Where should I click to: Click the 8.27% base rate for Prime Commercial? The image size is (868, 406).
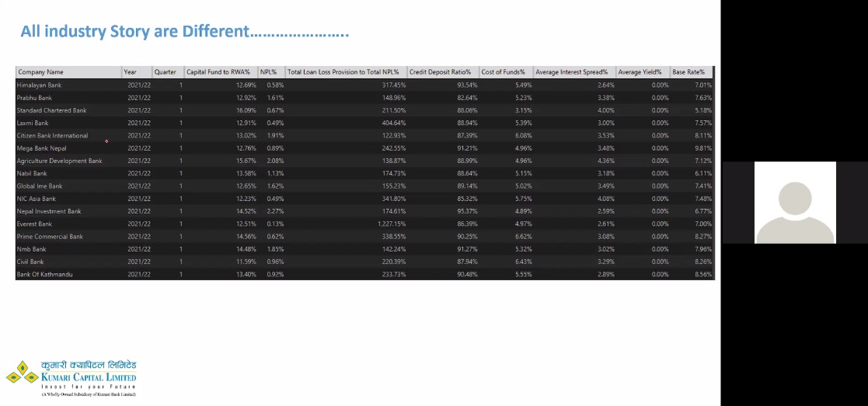[703, 237]
